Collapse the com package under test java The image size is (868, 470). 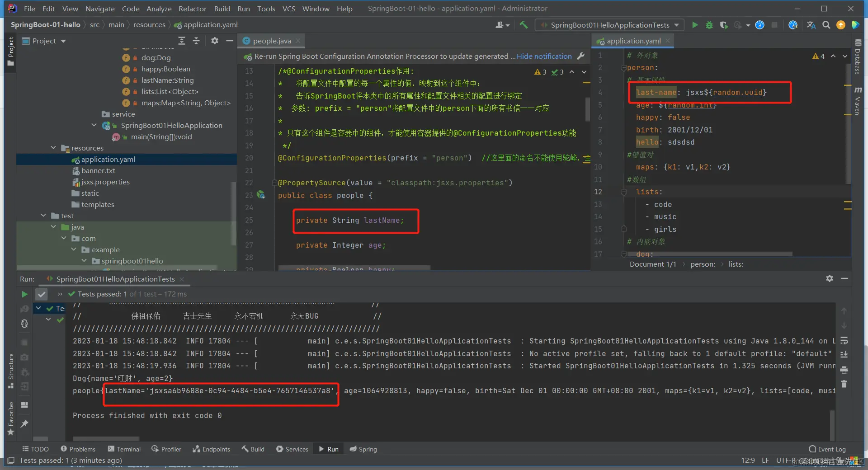coord(64,238)
